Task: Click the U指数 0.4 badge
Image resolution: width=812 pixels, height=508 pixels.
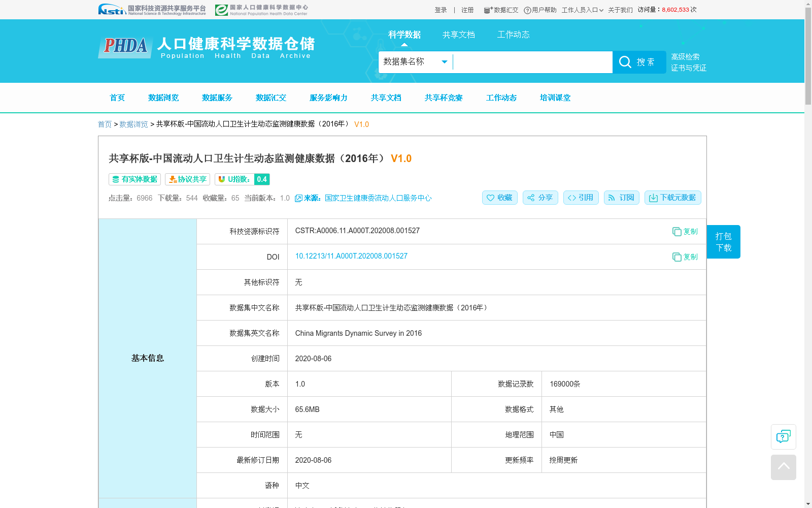Action: coord(242,179)
